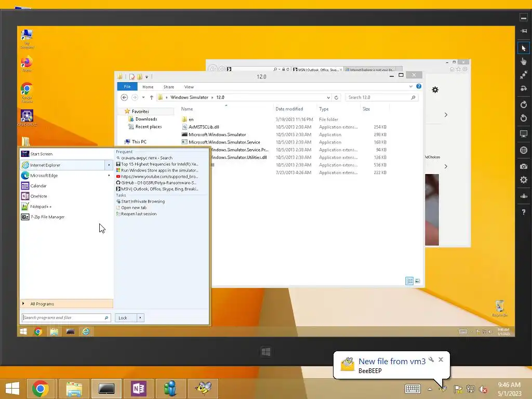Open MSN Outlook Office Skype frequent entry
The image size is (532, 399).
(x=157, y=189)
